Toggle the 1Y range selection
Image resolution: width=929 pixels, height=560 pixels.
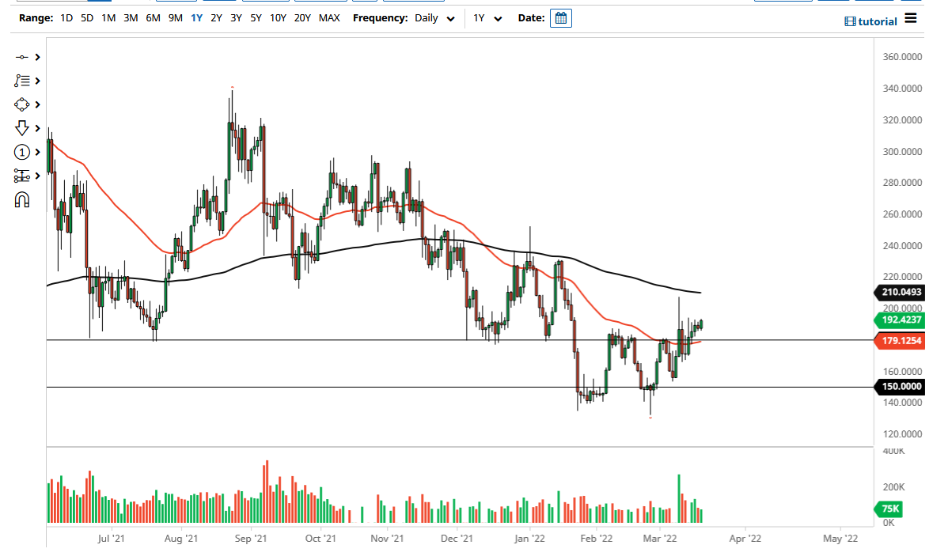[196, 17]
